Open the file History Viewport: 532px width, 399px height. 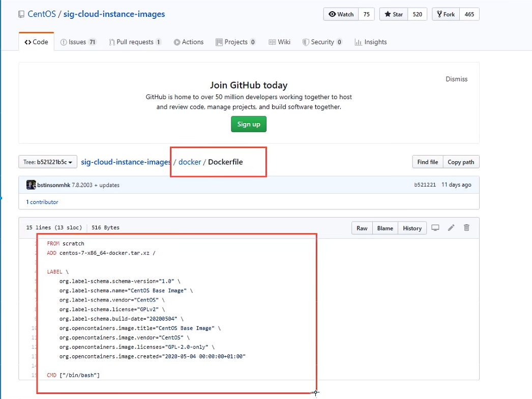[412, 228]
